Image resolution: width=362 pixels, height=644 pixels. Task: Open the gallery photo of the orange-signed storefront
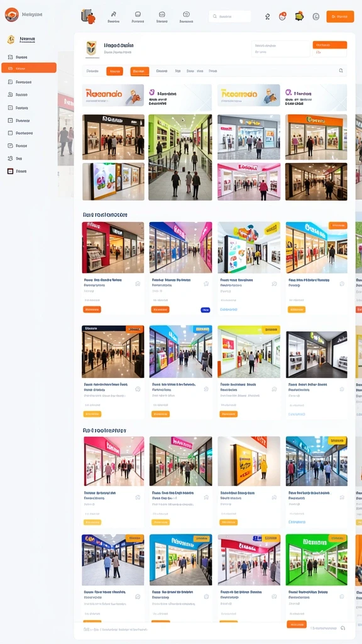316,137
